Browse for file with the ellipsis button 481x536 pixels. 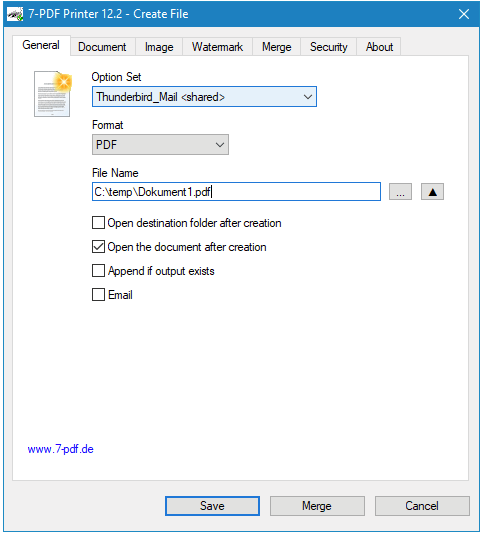coord(400,192)
